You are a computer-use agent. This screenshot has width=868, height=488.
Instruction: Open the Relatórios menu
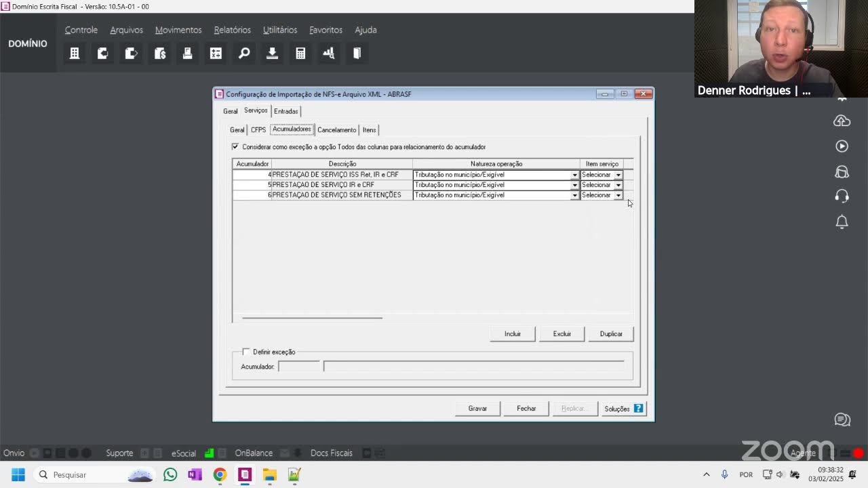click(232, 30)
